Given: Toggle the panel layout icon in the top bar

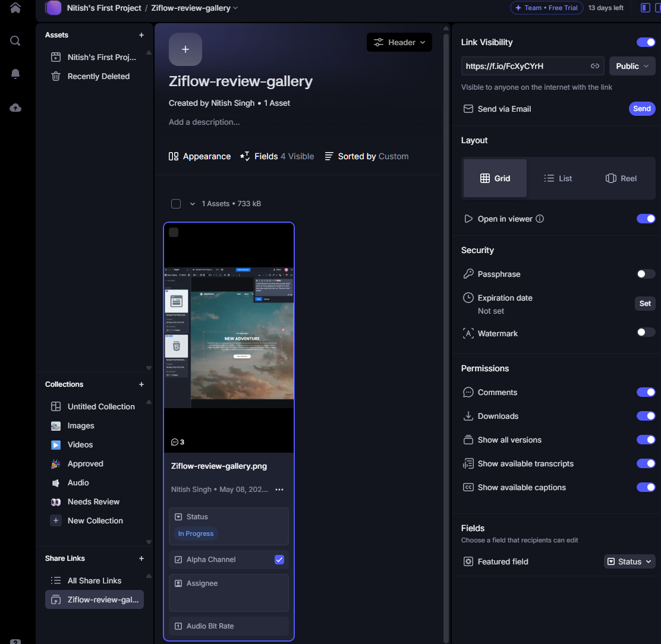Looking at the screenshot, I should pyautogui.click(x=645, y=8).
